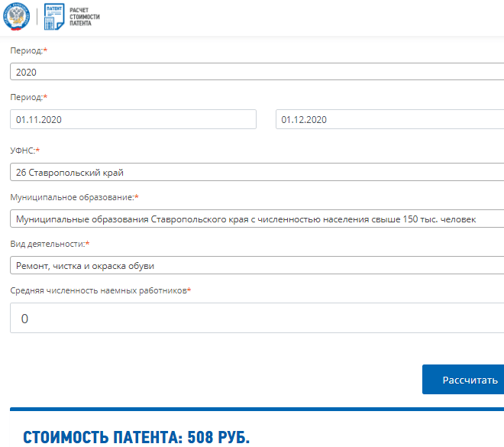Open the Вид деятельности dropdown Ремонт обуви
Image resolution: width=504 pixels, height=447 pixels.
click(x=257, y=265)
